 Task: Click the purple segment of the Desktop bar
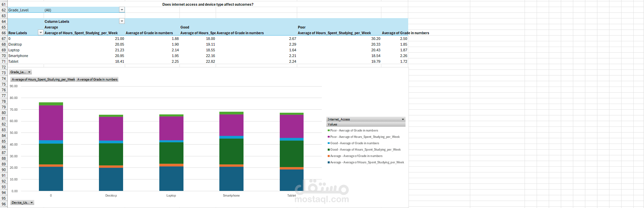[x=111, y=128]
